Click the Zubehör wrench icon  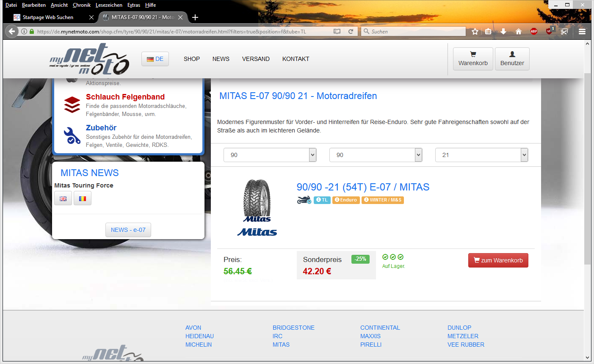(72, 135)
